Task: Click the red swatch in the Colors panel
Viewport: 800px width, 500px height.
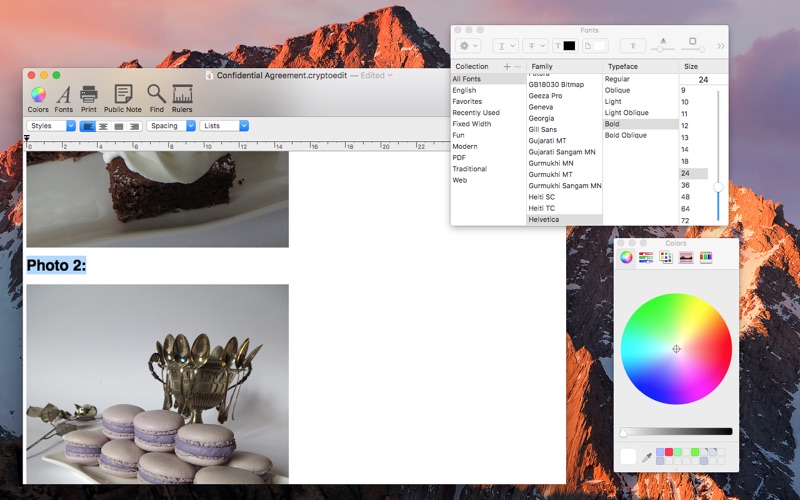Action: coord(669,452)
